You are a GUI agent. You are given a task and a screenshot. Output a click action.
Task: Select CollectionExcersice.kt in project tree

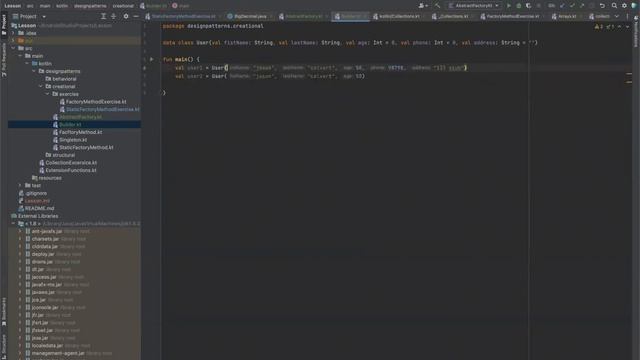tap(71, 162)
